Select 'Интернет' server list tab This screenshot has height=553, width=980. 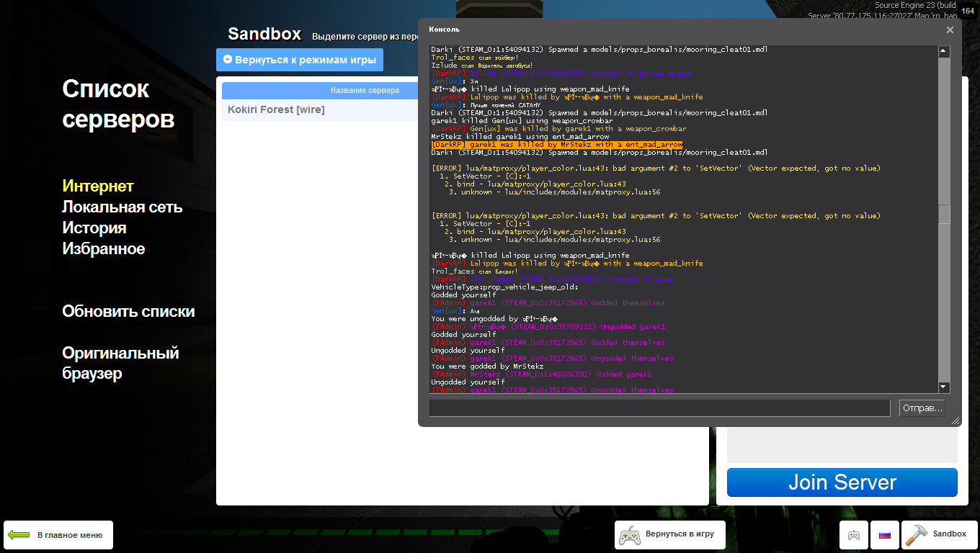98,186
